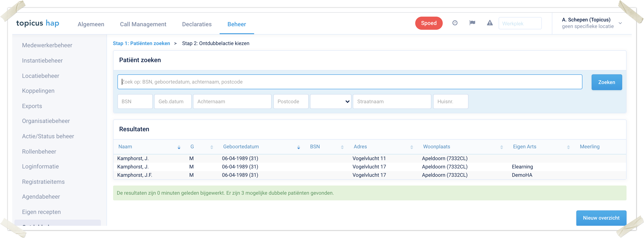Sort results by Geboortedatum column arrows

coord(298,147)
